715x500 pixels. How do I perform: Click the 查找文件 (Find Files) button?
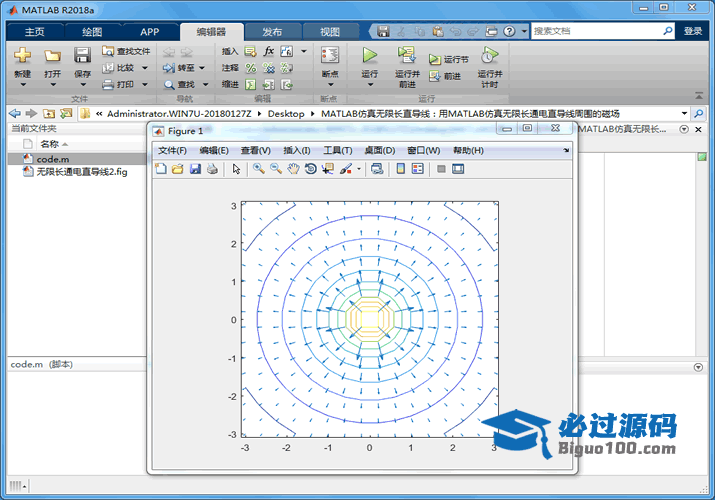tap(126, 51)
